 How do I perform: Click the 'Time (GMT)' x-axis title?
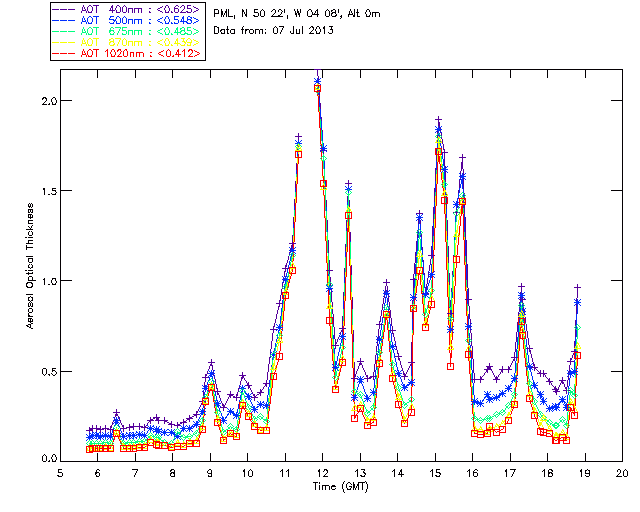[x=340, y=486]
